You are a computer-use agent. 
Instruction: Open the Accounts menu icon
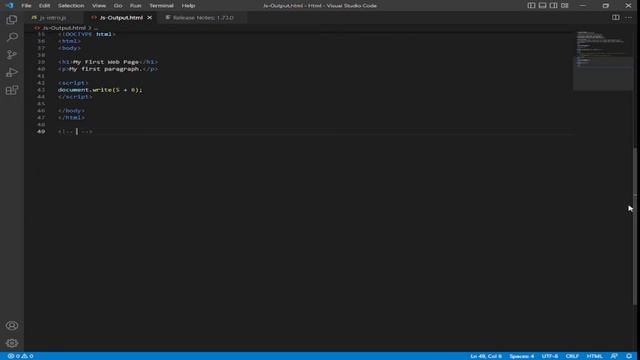[12, 325]
